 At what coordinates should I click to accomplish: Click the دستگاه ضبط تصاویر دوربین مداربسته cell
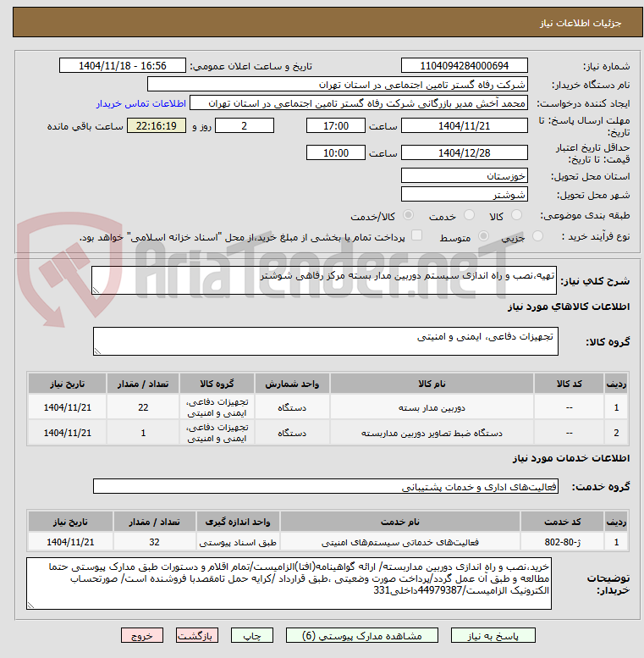coord(432,433)
